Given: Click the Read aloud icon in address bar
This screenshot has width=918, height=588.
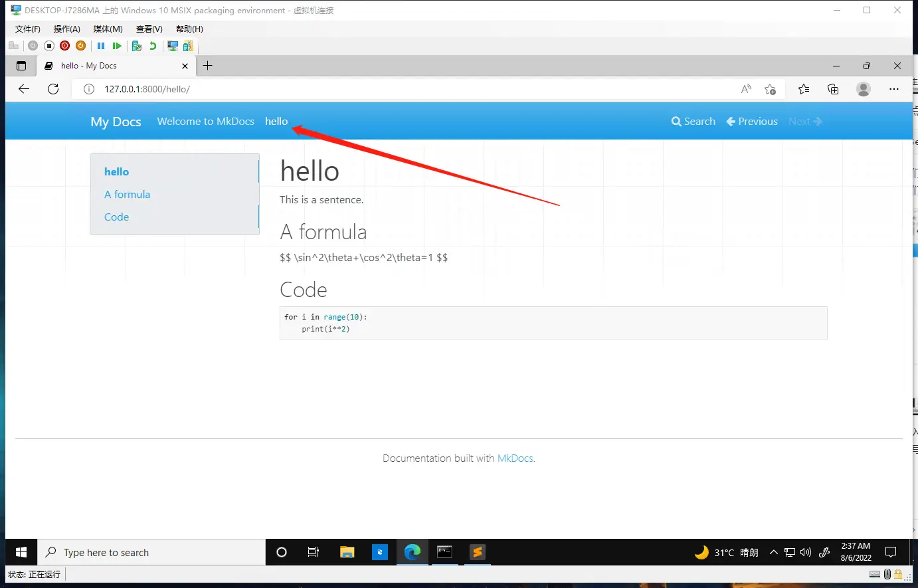Looking at the screenshot, I should tap(746, 89).
